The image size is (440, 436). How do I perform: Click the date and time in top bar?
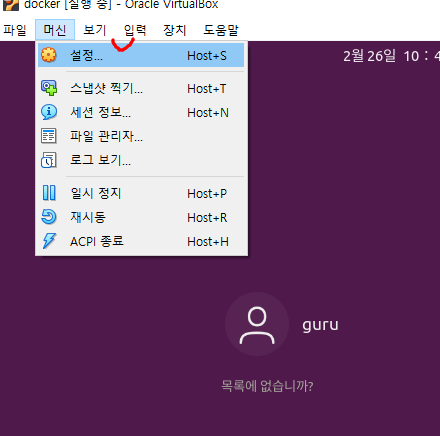coord(391,56)
